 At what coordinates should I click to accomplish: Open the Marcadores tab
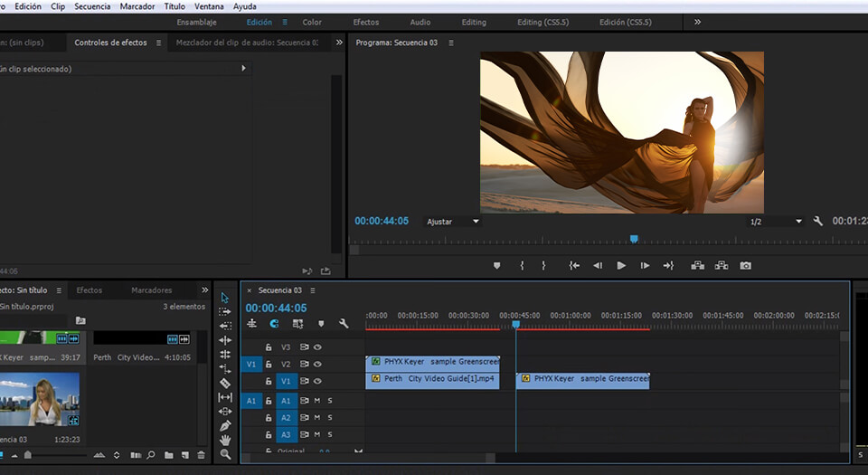pyautogui.click(x=152, y=290)
